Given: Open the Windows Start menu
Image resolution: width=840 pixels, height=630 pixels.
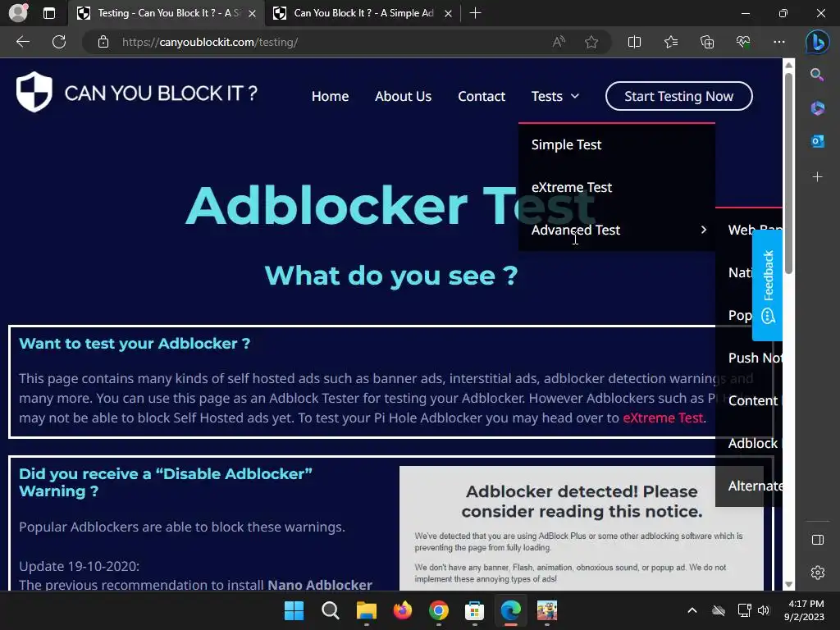Looking at the screenshot, I should point(294,610).
